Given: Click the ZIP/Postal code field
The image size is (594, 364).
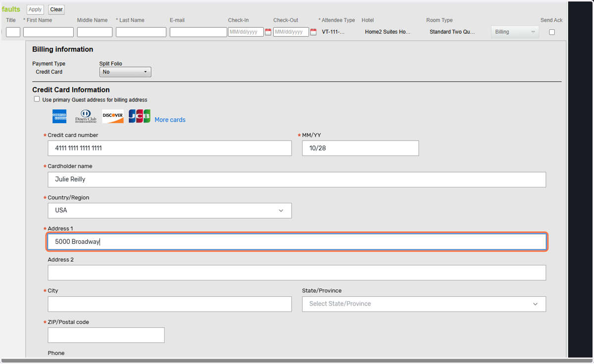Looking at the screenshot, I should tap(106, 335).
